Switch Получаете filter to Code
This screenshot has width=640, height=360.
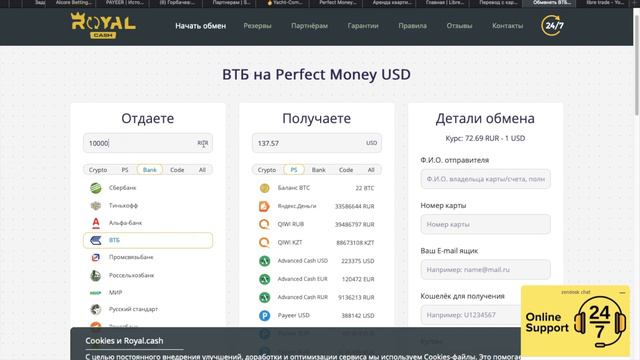click(346, 170)
